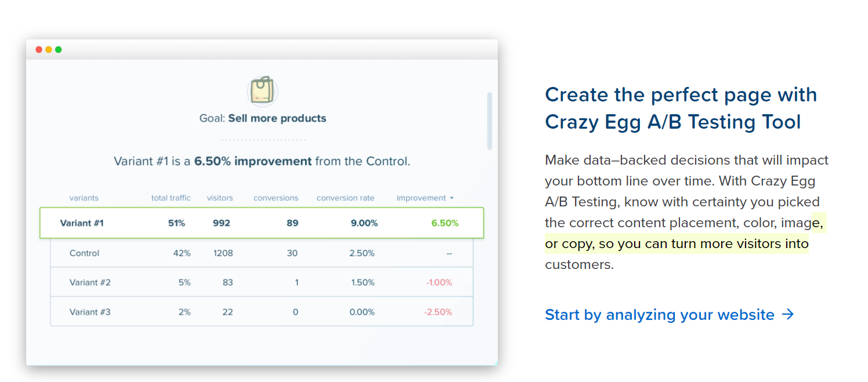The width and height of the screenshot is (868, 382).
Task: Select the Control row
Action: click(x=262, y=253)
